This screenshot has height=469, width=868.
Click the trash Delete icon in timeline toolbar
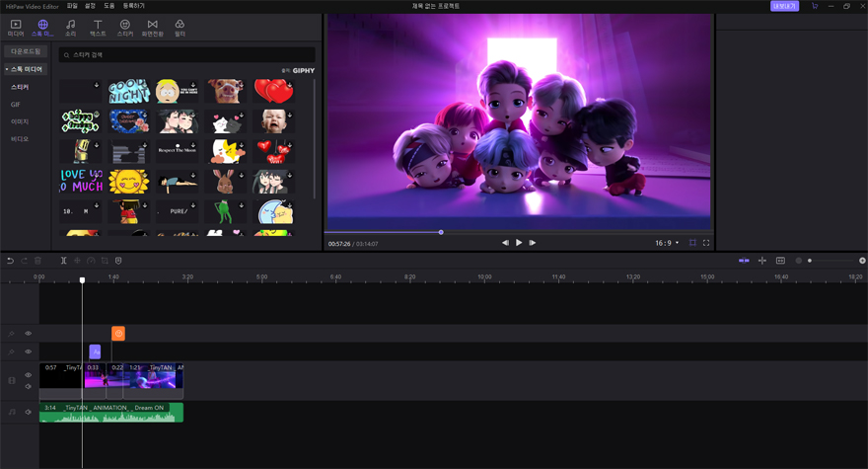click(x=38, y=261)
